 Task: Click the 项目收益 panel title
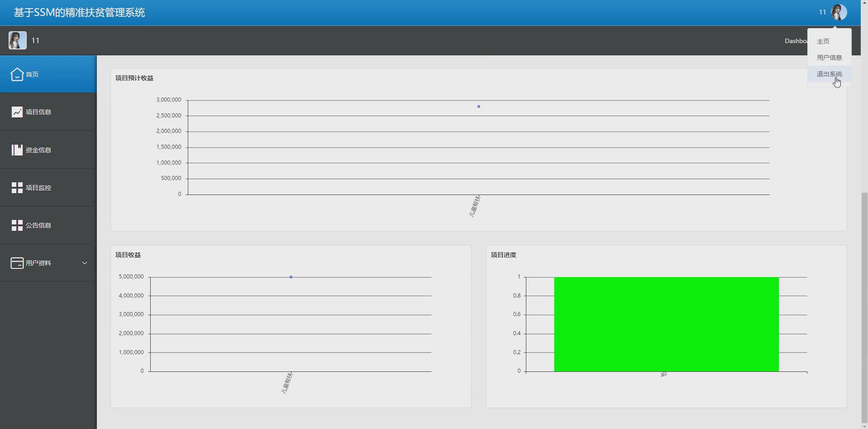pyautogui.click(x=128, y=255)
